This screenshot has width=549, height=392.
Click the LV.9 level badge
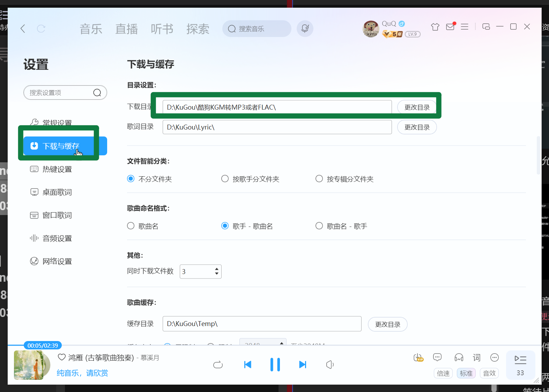pyautogui.click(x=413, y=34)
